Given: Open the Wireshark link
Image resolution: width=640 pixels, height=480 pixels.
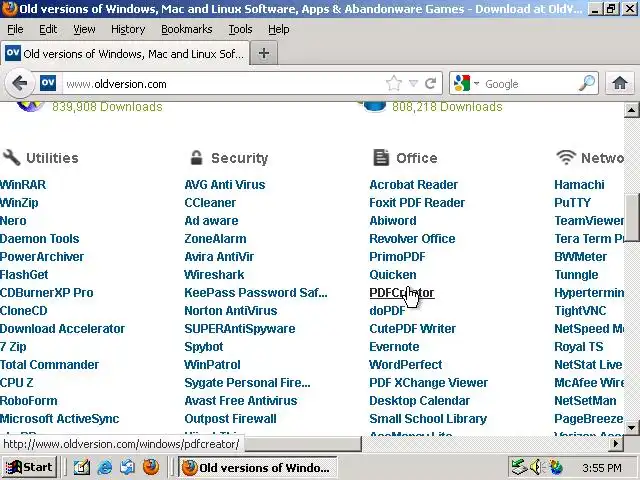Looking at the screenshot, I should click(x=214, y=275).
